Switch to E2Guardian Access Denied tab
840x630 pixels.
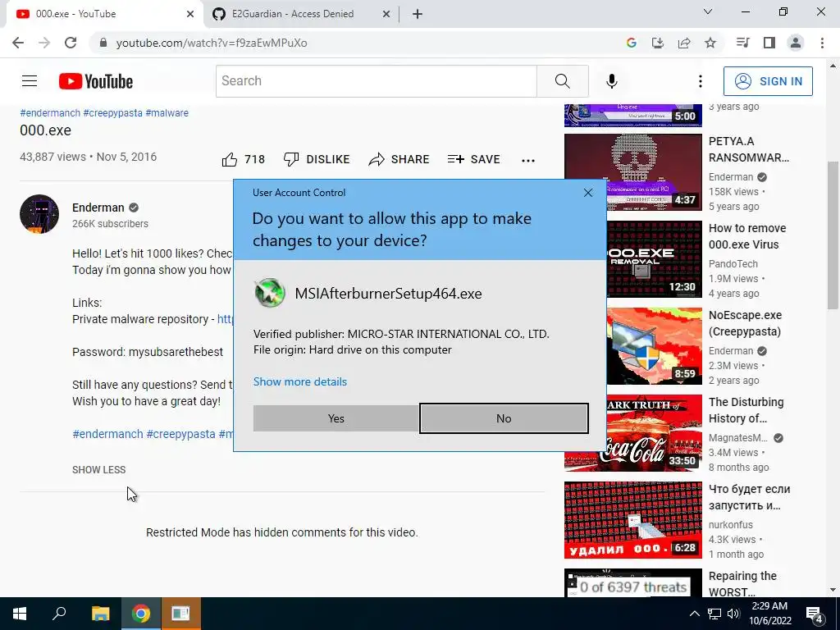[x=293, y=14]
